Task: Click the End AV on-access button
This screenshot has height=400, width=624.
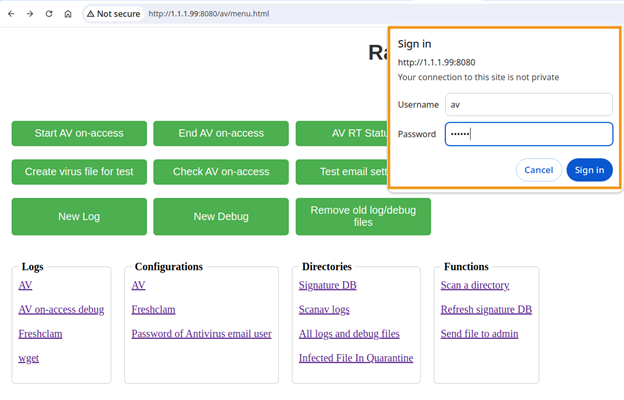Action: coord(221,133)
